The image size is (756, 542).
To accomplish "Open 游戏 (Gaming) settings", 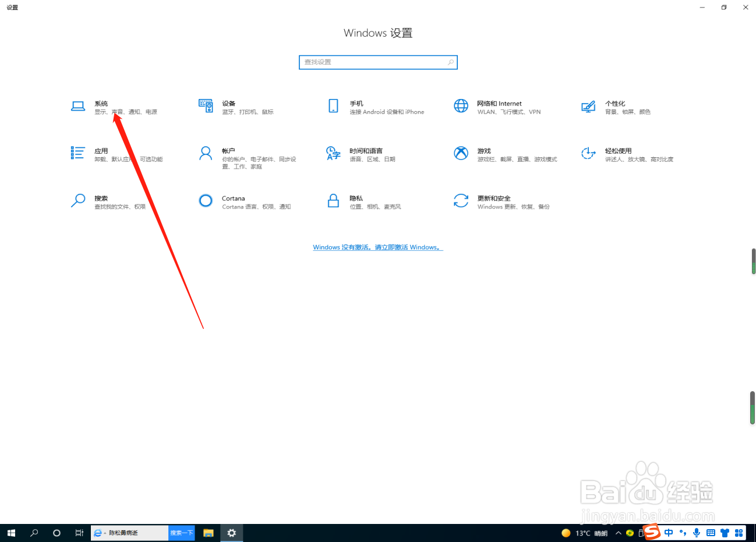I will (x=483, y=154).
